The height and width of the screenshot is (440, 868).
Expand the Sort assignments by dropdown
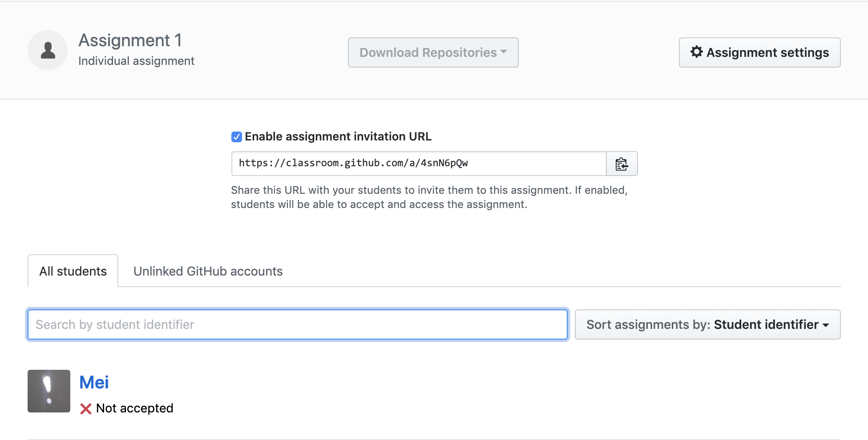click(707, 325)
